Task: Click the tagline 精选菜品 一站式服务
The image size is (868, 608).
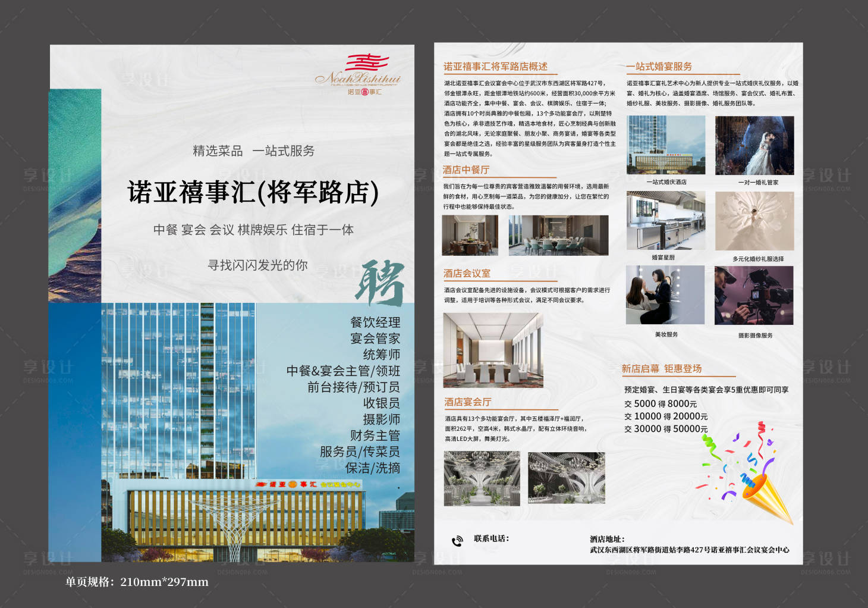Action: click(x=253, y=151)
